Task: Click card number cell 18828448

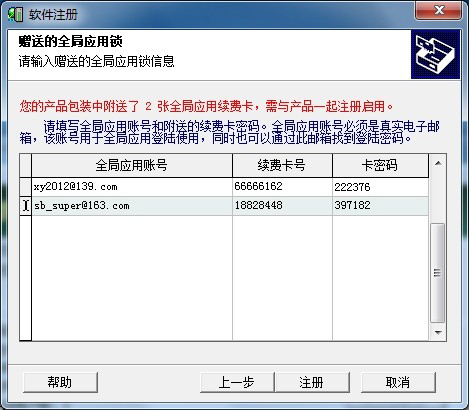Action: (282, 206)
